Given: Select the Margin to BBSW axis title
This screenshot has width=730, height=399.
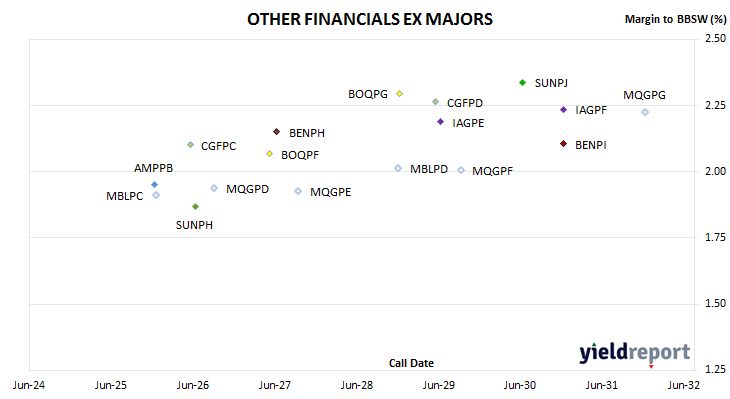Looking at the screenshot, I should [x=676, y=19].
